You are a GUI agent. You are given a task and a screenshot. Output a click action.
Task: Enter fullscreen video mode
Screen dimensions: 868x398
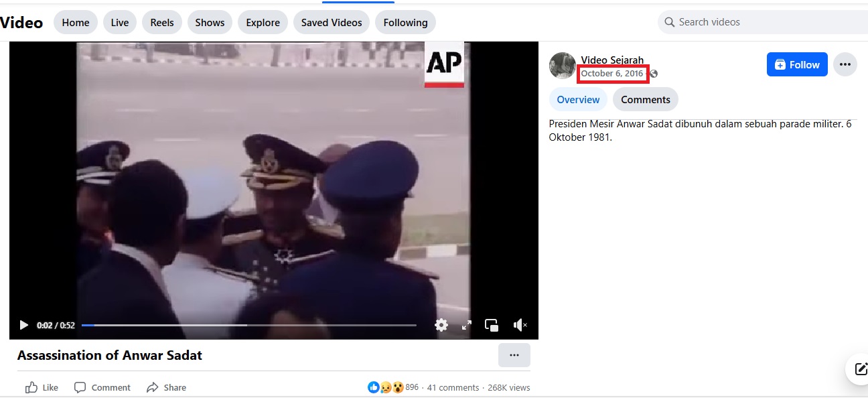coord(467,325)
